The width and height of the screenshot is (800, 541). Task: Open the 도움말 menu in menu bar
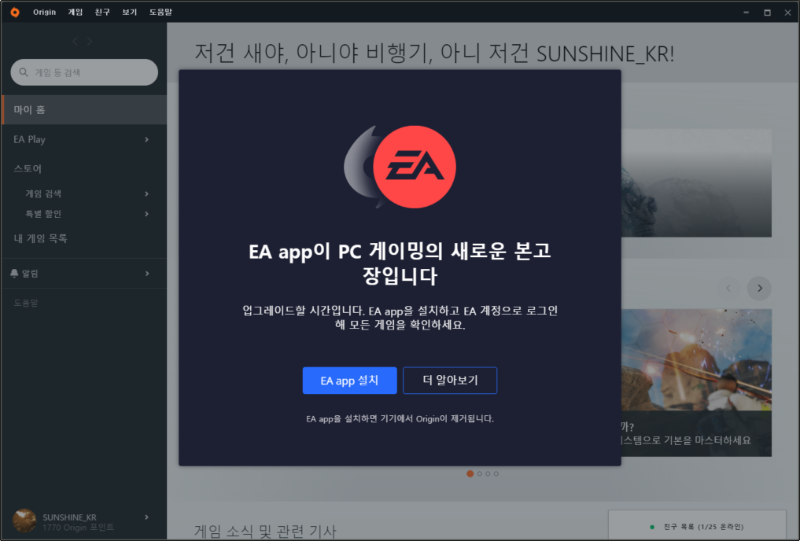pyautogui.click(x=161, y=12)
